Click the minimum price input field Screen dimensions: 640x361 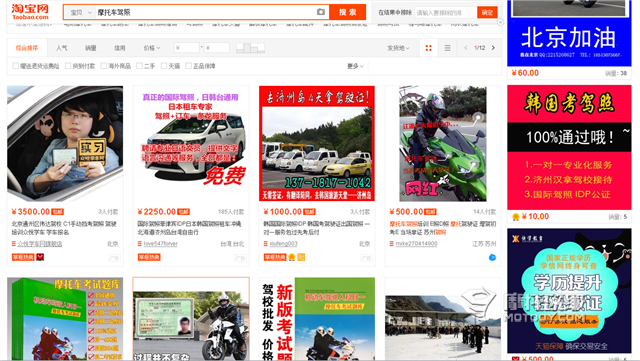[x=187, y=48]
